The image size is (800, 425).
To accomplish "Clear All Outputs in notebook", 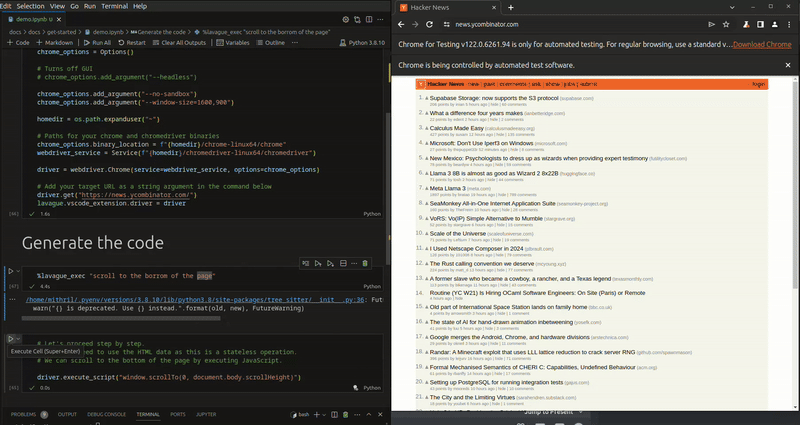I will pos(179,43).
